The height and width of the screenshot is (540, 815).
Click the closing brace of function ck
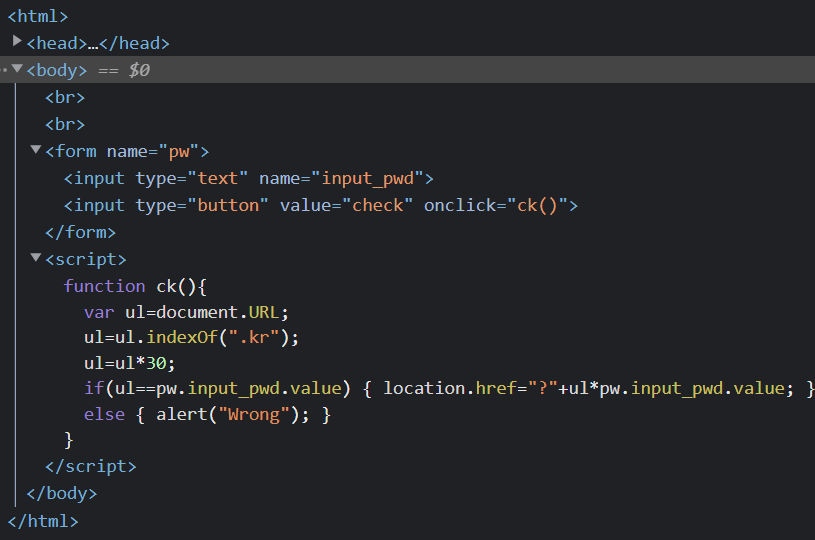69,440
